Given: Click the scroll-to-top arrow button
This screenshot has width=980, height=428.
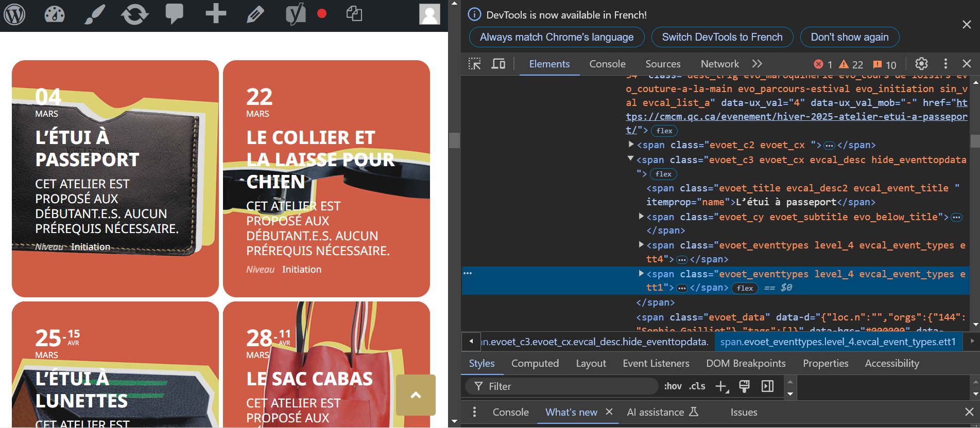Looking at the screenshot, I should (x=416, y=395).
